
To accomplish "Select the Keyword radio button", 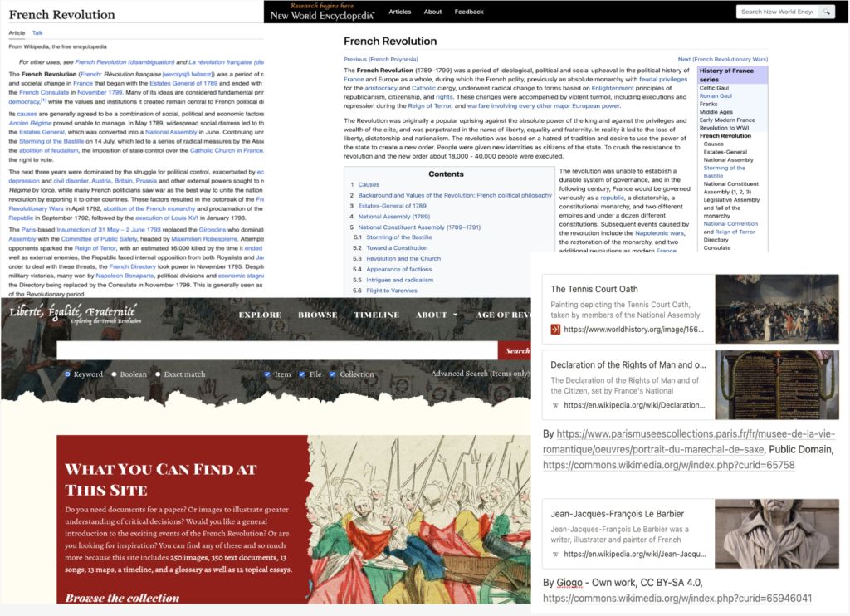I will pos(68,374).
